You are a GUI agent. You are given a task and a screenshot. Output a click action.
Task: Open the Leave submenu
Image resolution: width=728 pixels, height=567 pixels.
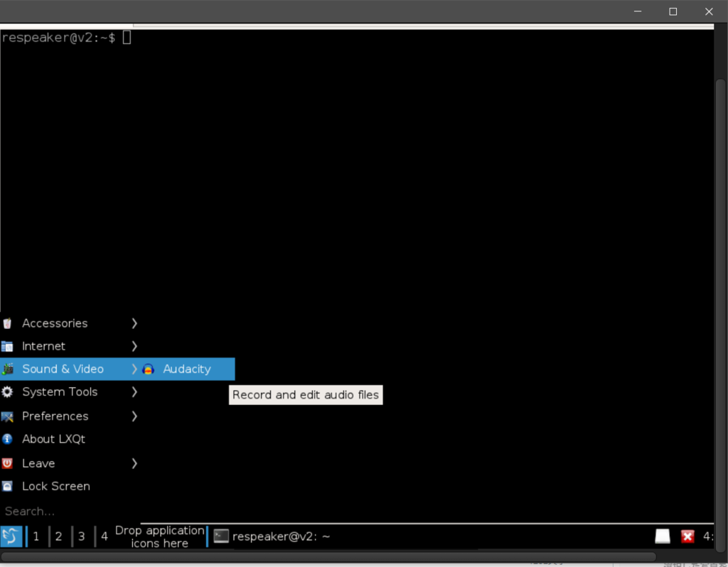click(70, 463)
